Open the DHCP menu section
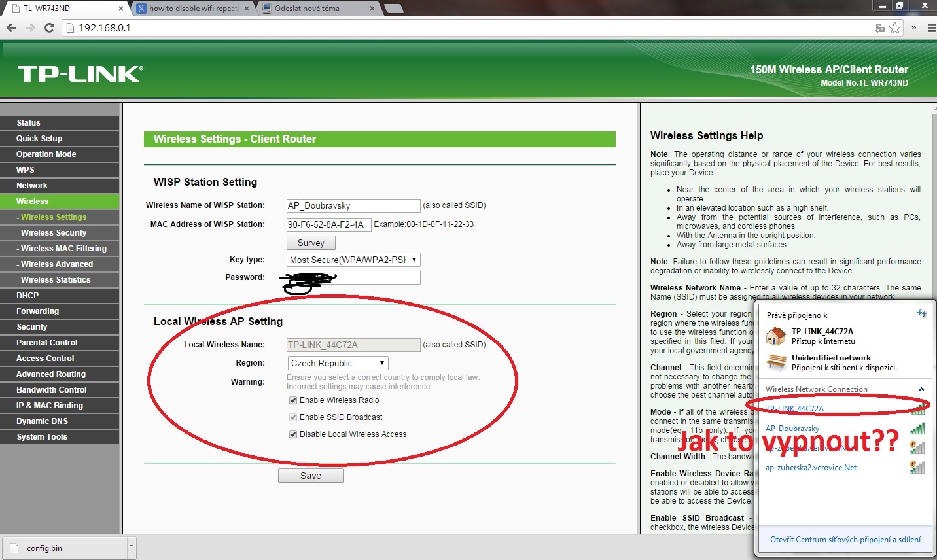The height and width of the screenshot is (560, 937). [60, 296]
